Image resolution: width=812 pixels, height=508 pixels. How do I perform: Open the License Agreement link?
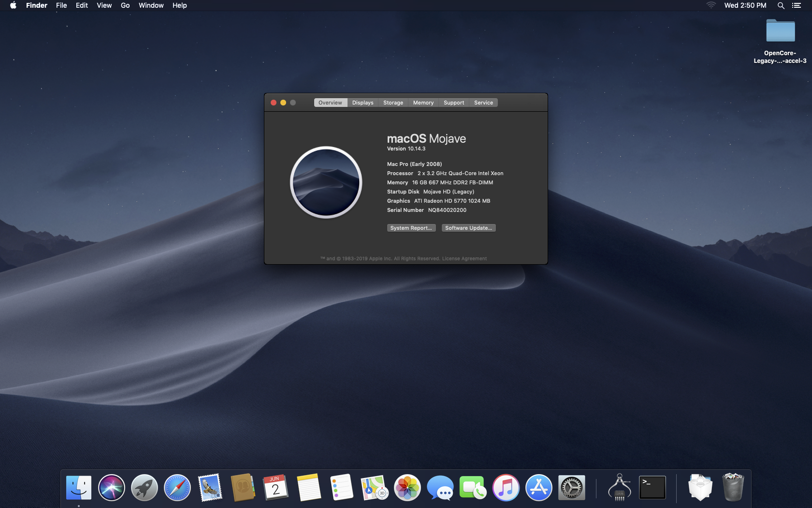coord(464,259)
